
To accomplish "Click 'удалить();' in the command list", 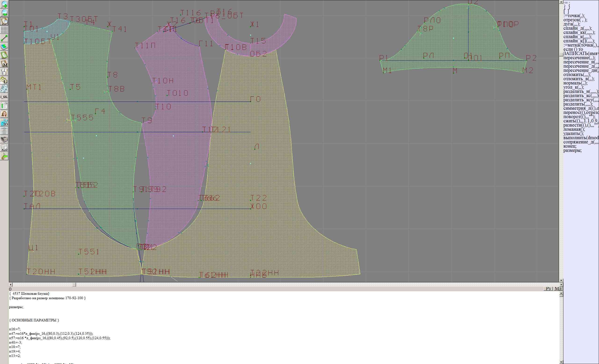I will [x=573, y=133].
